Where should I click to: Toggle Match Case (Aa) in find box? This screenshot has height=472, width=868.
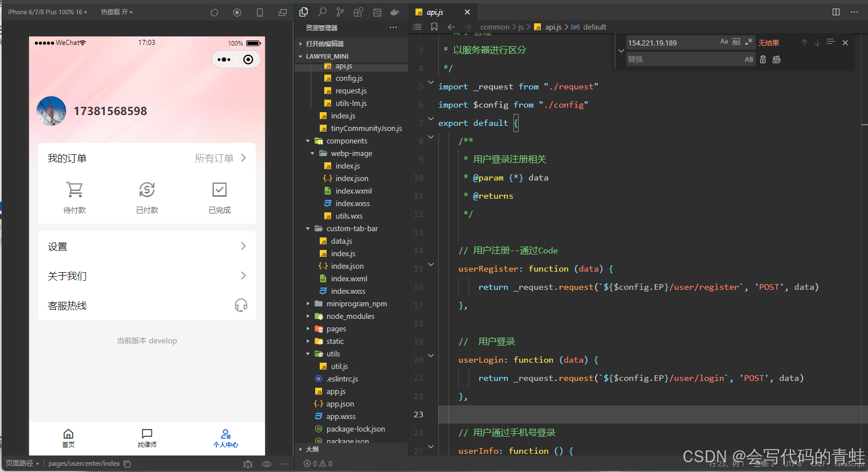click(x=724, y=42)
